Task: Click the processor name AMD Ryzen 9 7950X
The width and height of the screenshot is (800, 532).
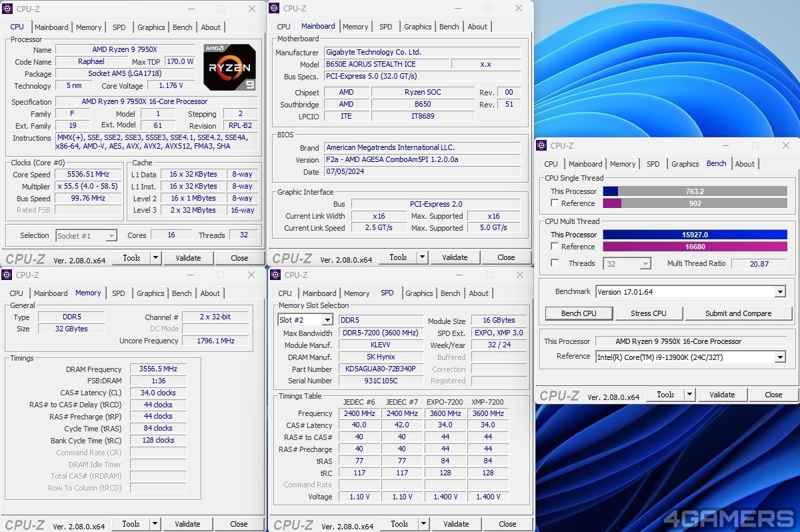Action: (x=125, y=50)
